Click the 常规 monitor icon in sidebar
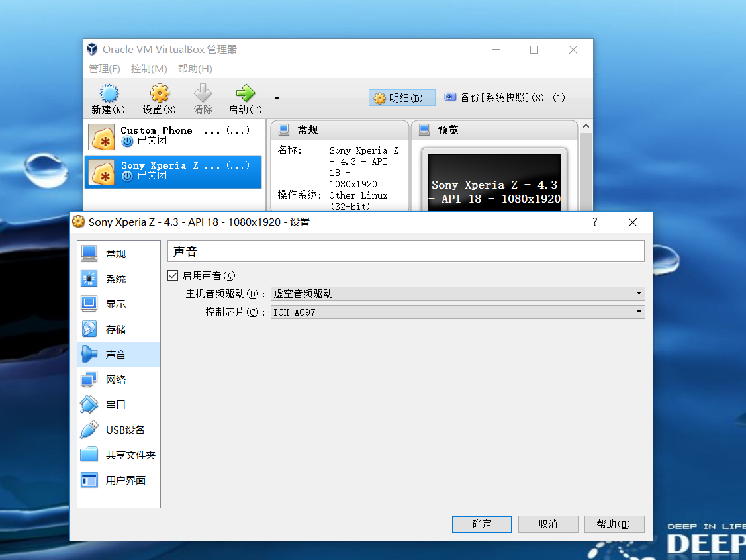 [89, 254]
